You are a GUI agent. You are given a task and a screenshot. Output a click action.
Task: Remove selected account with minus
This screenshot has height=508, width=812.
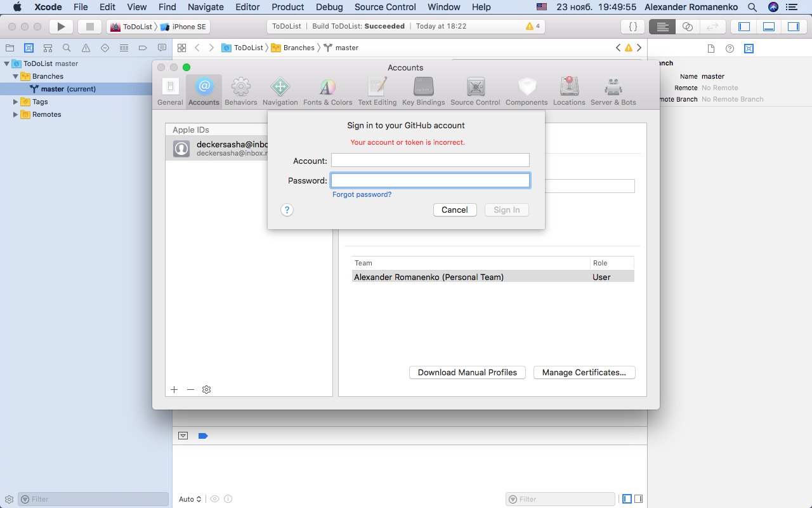pos(190,389)
